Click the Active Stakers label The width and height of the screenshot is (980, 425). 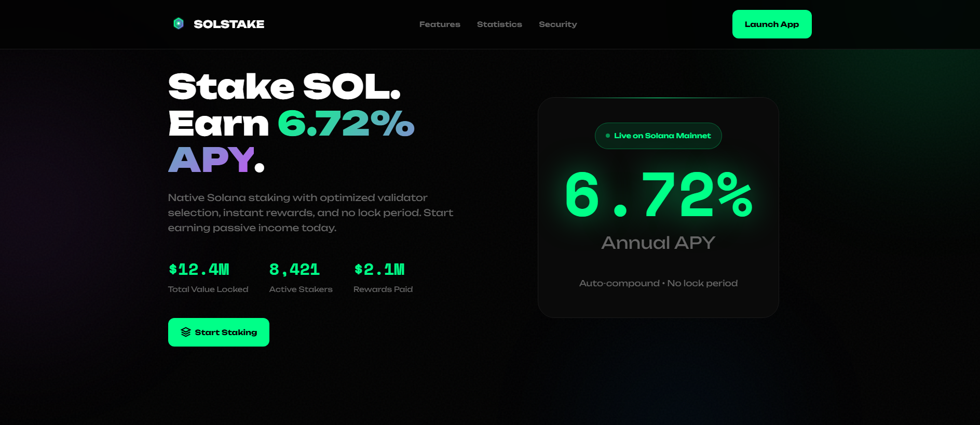click(x=301, y=289)
